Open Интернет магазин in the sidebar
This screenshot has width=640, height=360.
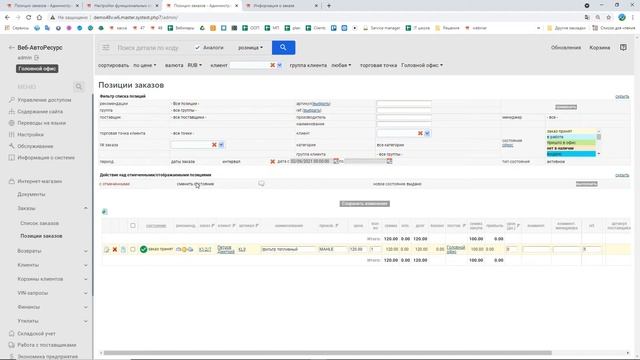40,181
